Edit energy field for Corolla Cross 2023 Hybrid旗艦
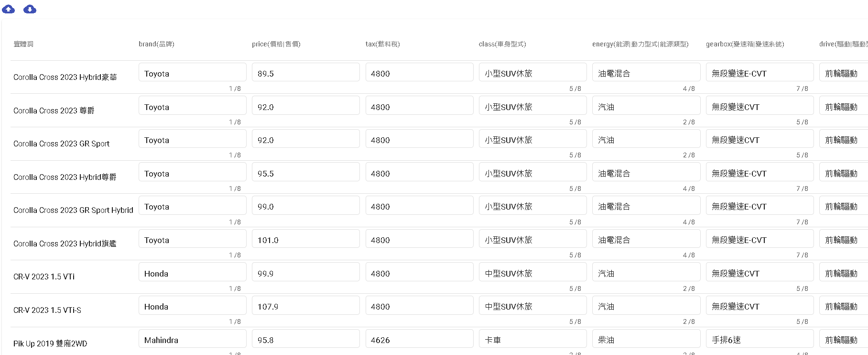Screen dimensions: 868x355 pyautogui.click(x=646, y=238)
